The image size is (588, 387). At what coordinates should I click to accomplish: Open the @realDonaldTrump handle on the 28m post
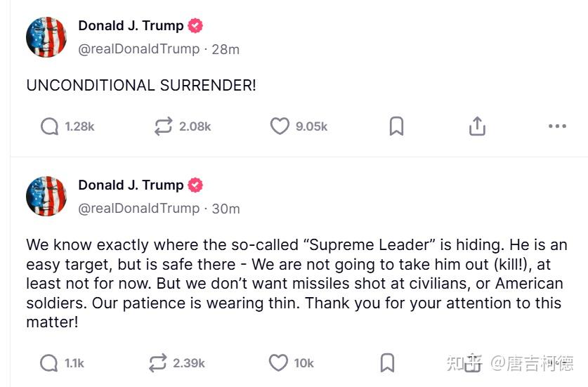139,49
